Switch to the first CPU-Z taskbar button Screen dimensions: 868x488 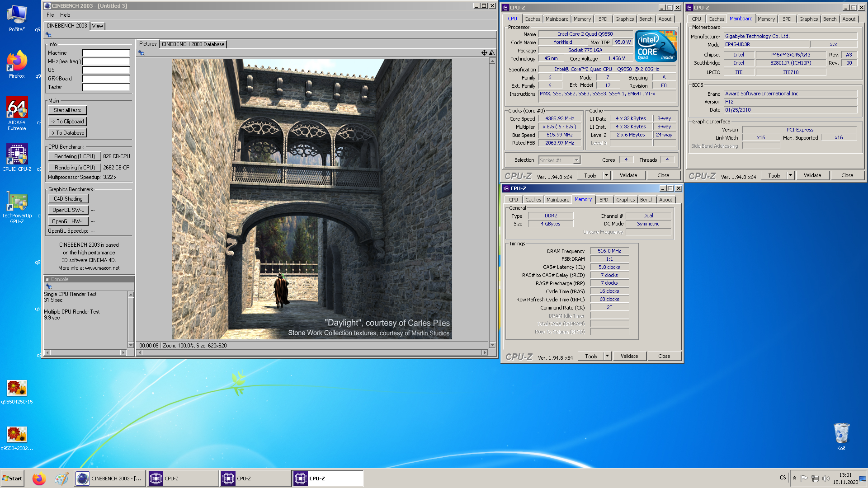[x=182, y=479]
